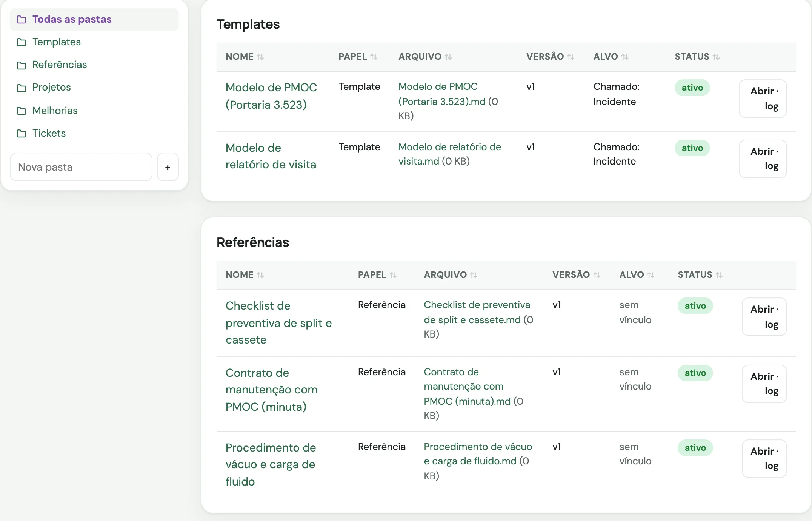Click ativo badge of Modelo de PMOC row

(x=692, y=88)
